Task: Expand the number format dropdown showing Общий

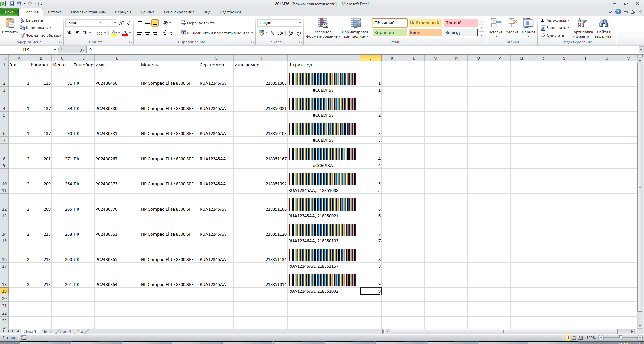Action: pyautogui.click(x=300, y=23)
